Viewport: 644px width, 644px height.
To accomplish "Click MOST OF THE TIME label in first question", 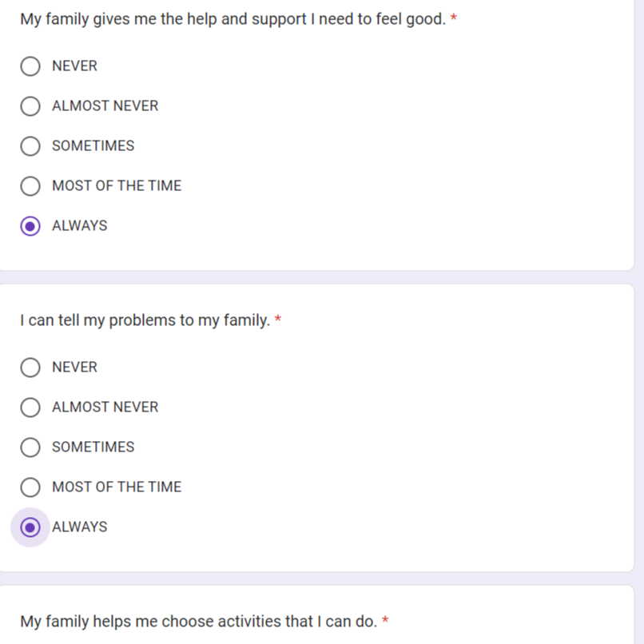I will coord(117,185).
